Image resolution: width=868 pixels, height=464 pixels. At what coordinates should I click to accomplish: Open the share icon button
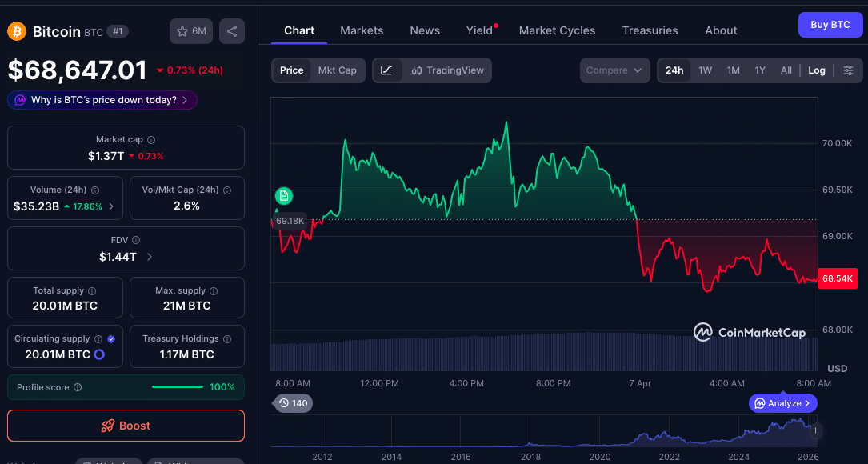click(x=232, y=31)
